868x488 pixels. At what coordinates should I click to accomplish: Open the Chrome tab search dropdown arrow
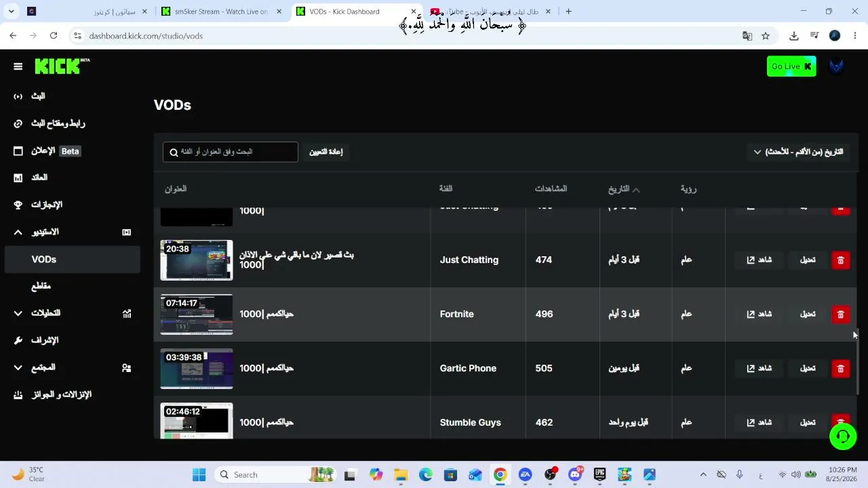[11, 12]
